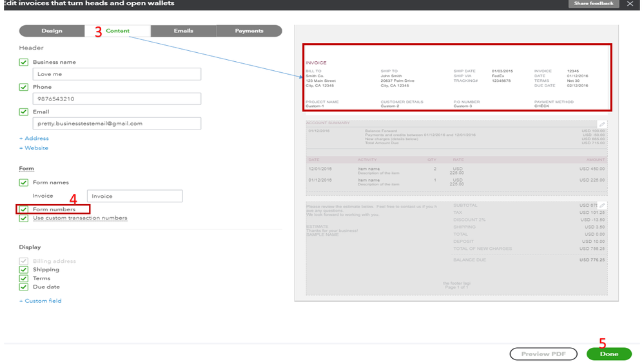The image size is (644, 362).
Task: Go to the Payments tab
Action: click(249, 31)
